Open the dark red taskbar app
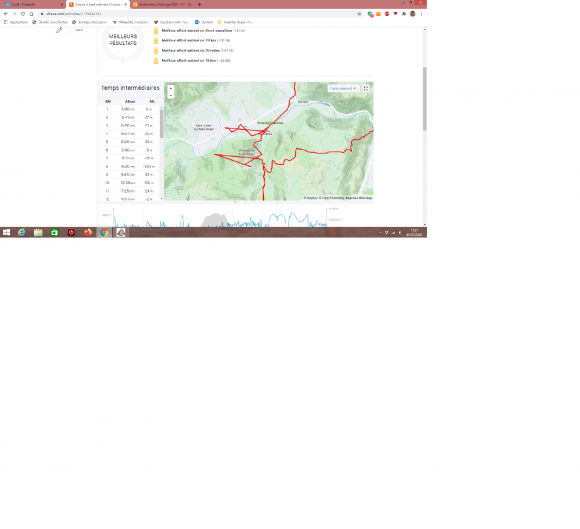Viewport: 580px width, 529px height. pyautogui.click(x=71, y=232)
